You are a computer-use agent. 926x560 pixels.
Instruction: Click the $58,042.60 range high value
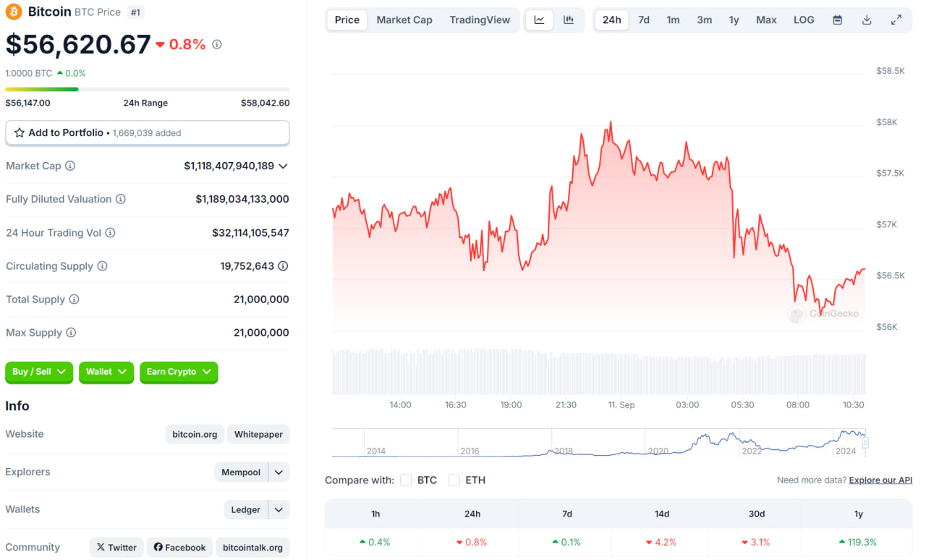(265, 103)
